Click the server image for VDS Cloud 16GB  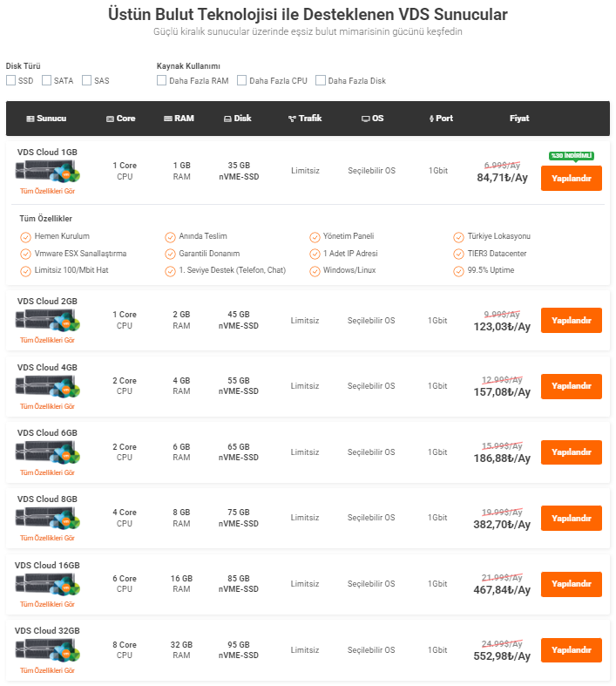(47, 586)
